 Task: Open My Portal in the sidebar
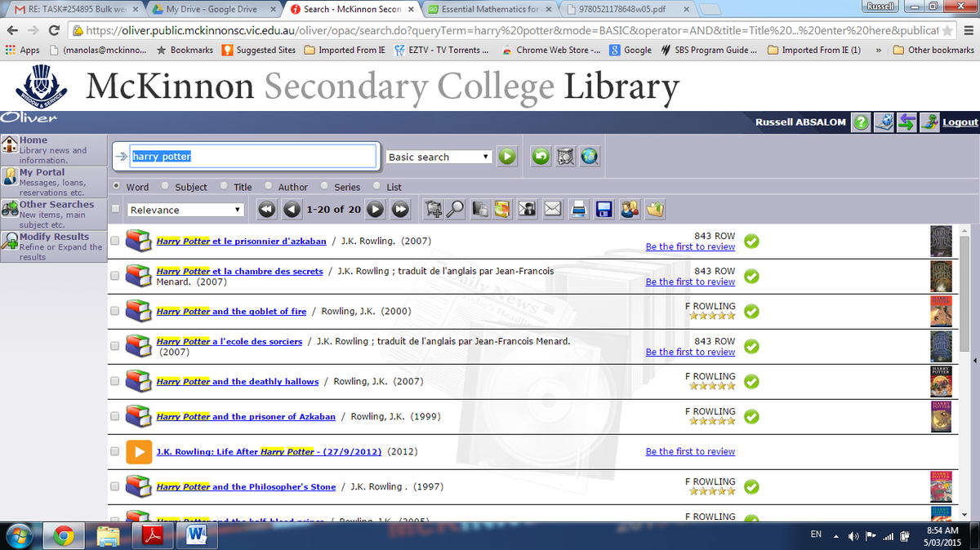(x=42, y=172)
